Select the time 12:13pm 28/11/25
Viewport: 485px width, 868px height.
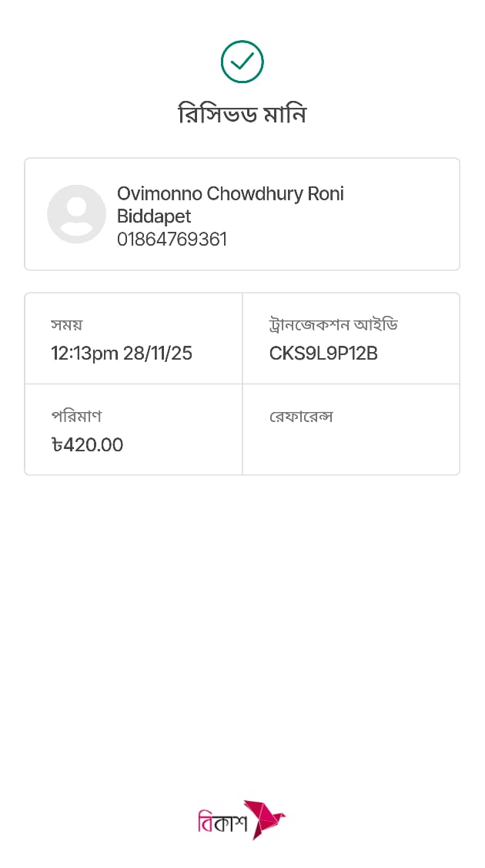(122, 354)
